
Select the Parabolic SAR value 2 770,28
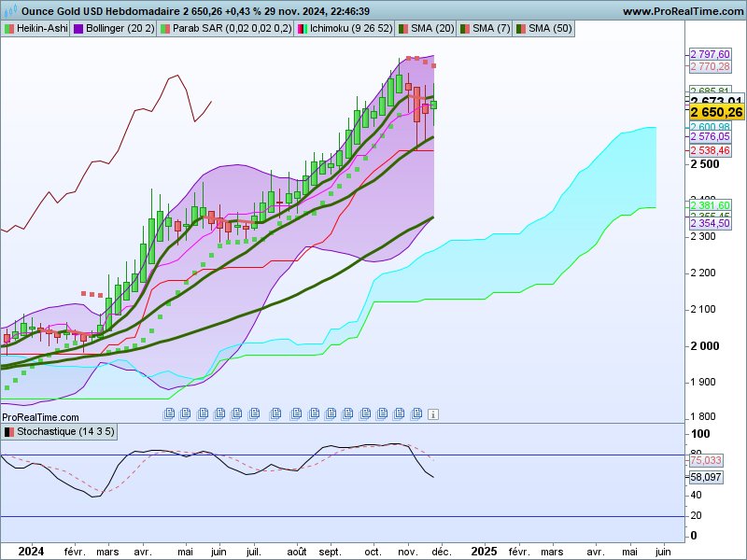pos(710,66)
